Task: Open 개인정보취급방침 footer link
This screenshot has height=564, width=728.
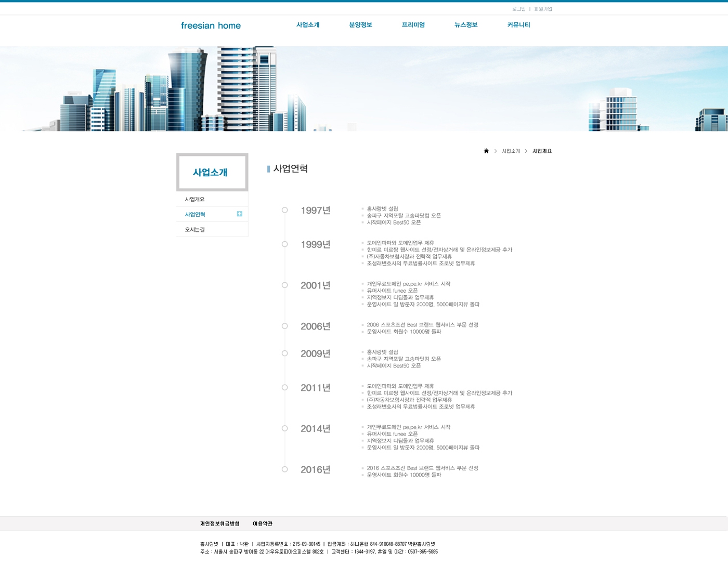Action: [220, 523]
